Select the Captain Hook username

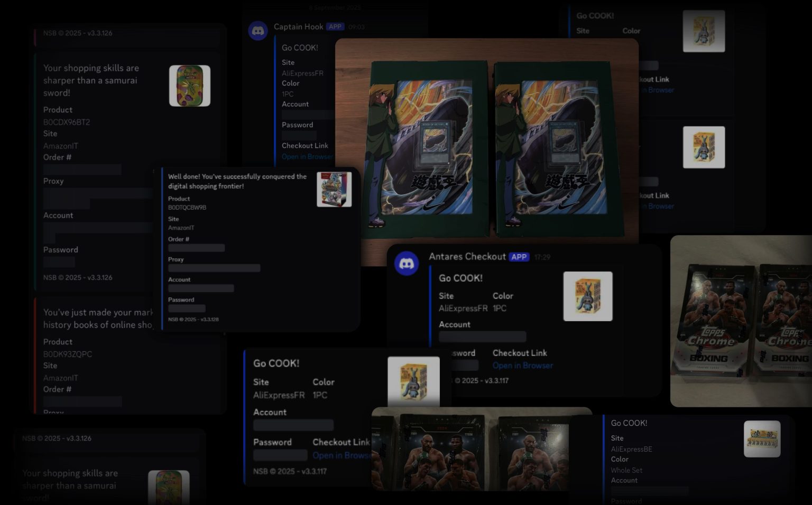point(298,26)
